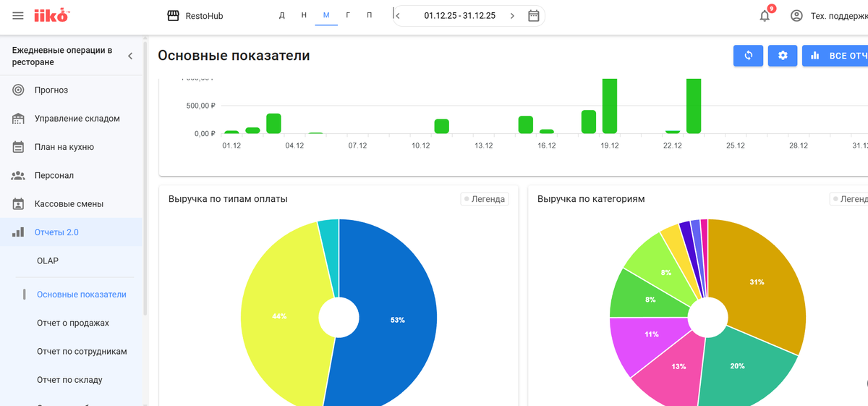Refresh the dashboard data

tap(748, 56)
